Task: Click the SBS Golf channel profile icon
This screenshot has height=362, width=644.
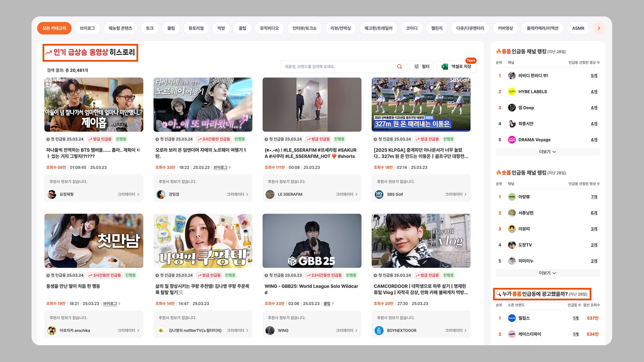Action: tap(378, 194)
